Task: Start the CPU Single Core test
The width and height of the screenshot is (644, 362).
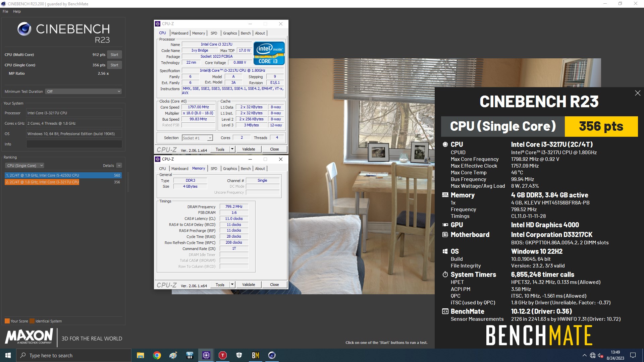Action: point(114,65)
